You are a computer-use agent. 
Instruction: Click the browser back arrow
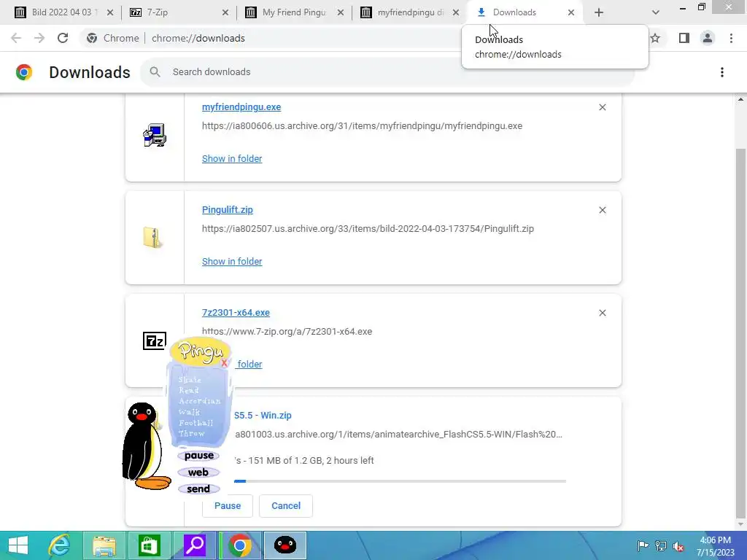pos(16,38)
